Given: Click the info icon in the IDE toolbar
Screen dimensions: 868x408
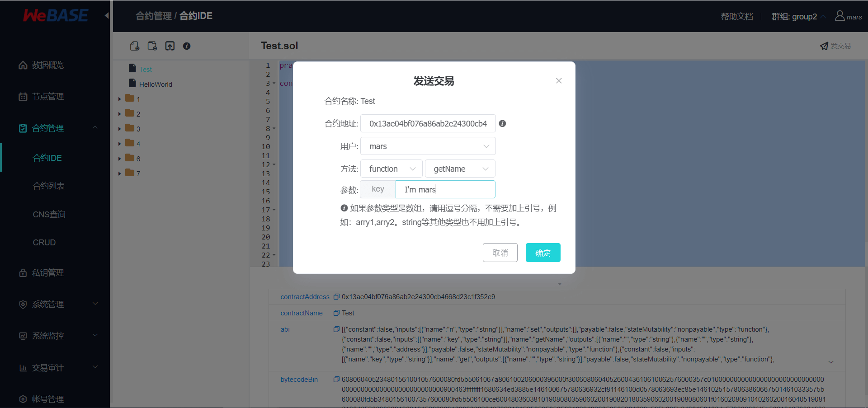Looking at the screenshot, I should coord(187,46).
